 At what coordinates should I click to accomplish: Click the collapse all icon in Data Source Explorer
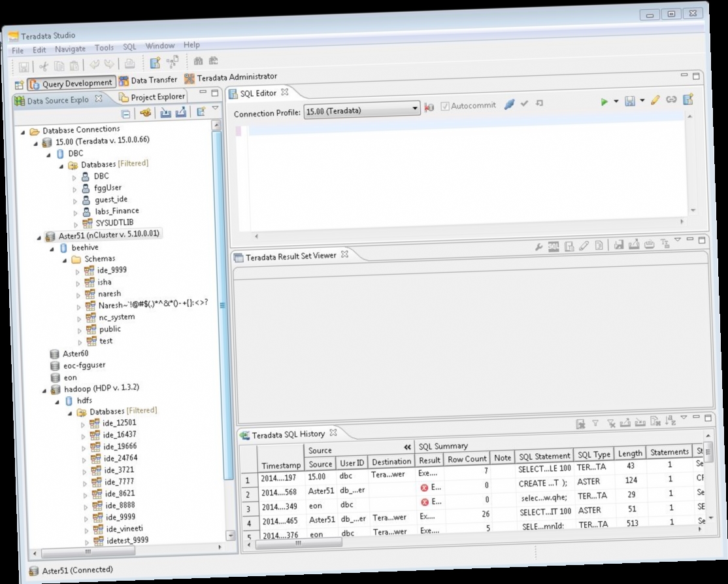(126, 113)
